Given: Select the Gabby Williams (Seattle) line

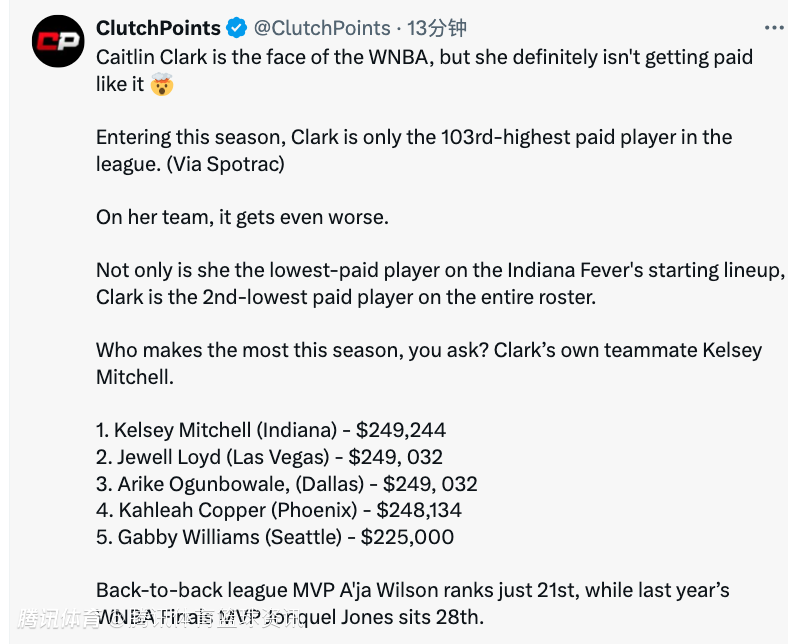Looking at the screenshot, I should [x=275, y=537].
